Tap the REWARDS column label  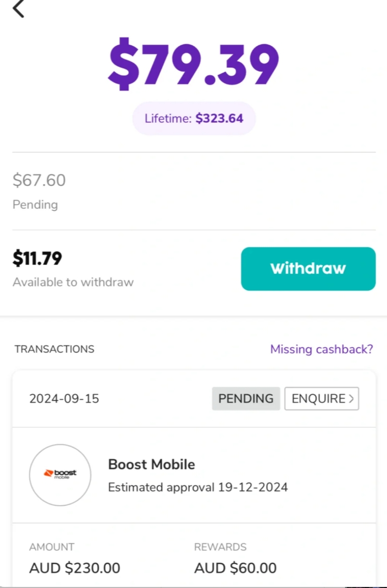tap(220, 547)
